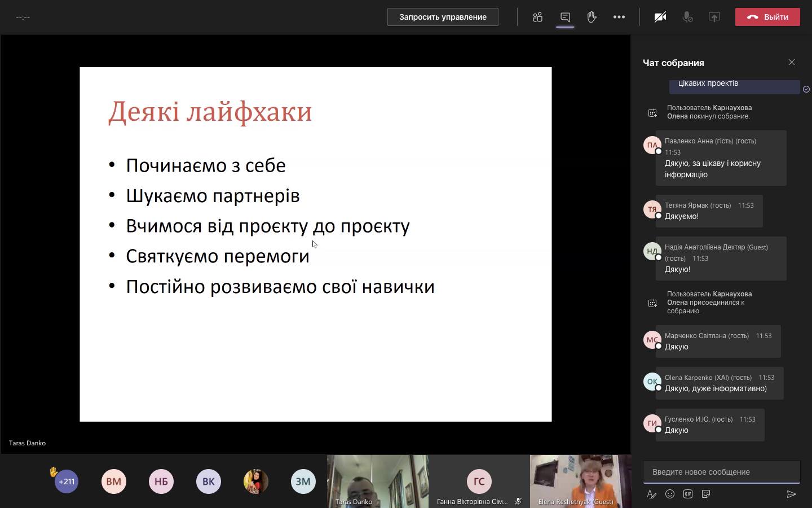
Task: Click the shared slide 'Деякі лайфхаки'
Action: 316,244
